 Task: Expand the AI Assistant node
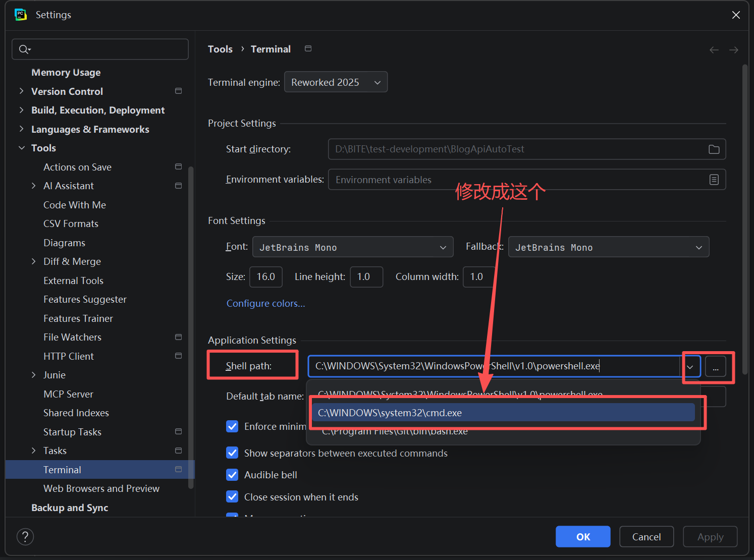coord(33,186)
